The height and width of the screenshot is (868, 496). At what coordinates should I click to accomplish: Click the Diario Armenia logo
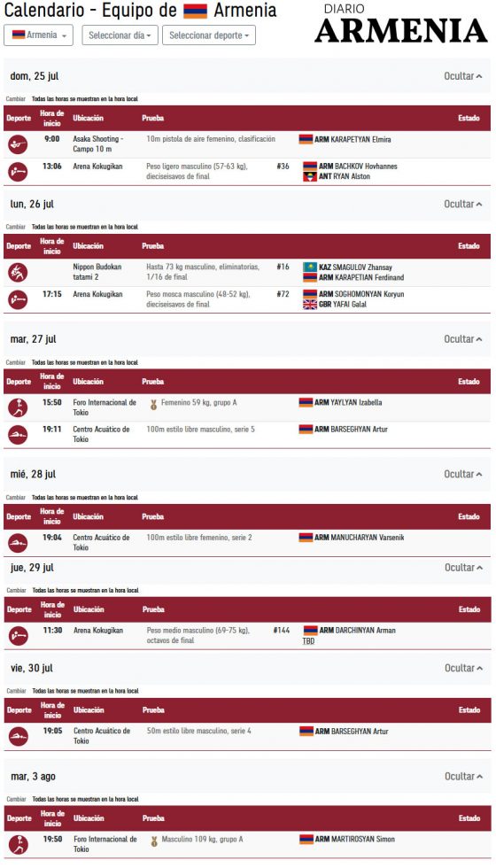(x=400, y=25)
